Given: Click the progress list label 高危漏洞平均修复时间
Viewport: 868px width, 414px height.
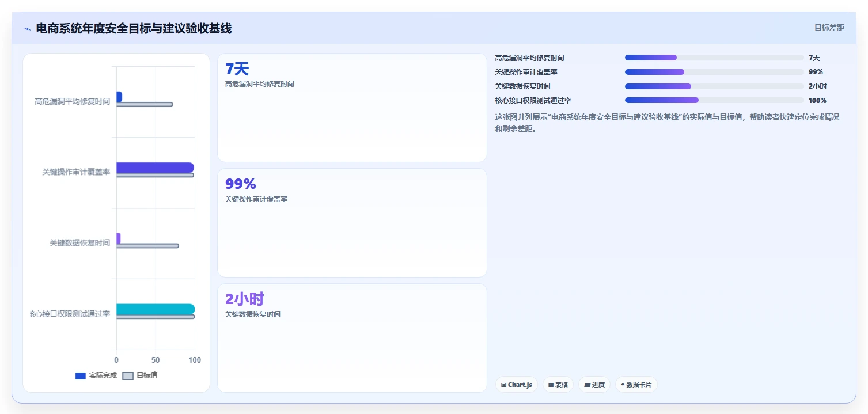Looking at the screenshot, I should (529, 58).
